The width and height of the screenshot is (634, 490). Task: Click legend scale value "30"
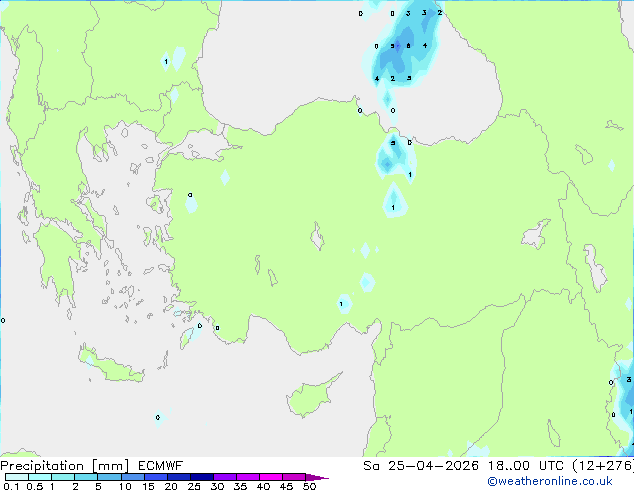(x=217, y=486)
